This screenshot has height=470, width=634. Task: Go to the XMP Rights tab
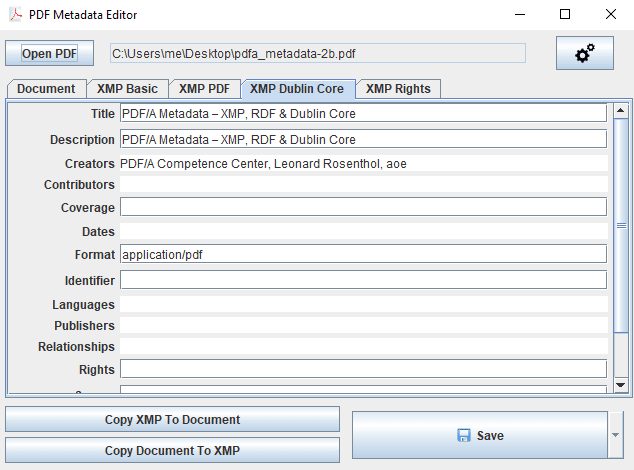point(398,89)
